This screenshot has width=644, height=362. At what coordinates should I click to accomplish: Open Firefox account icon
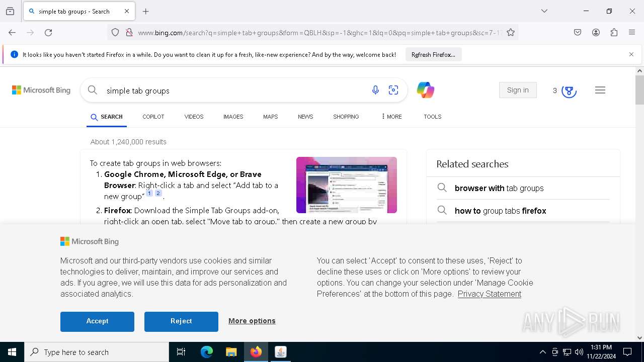[x=596, y=32]
